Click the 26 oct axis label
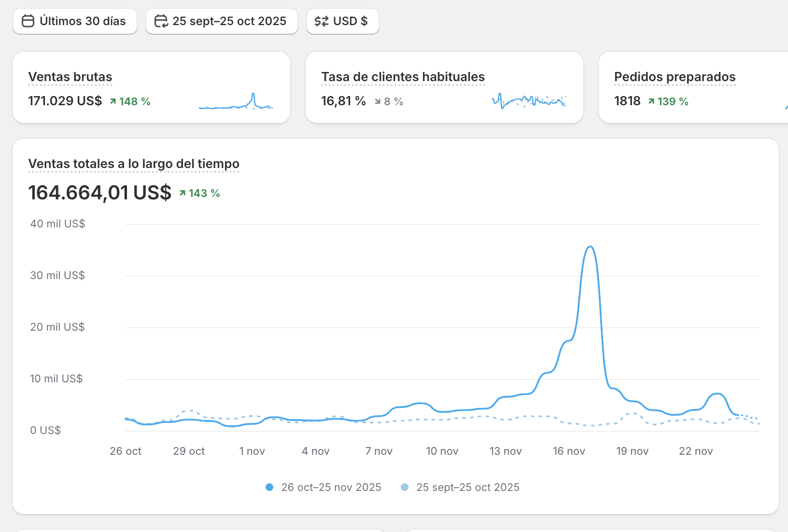788x532 pixels. coord(126,451)
